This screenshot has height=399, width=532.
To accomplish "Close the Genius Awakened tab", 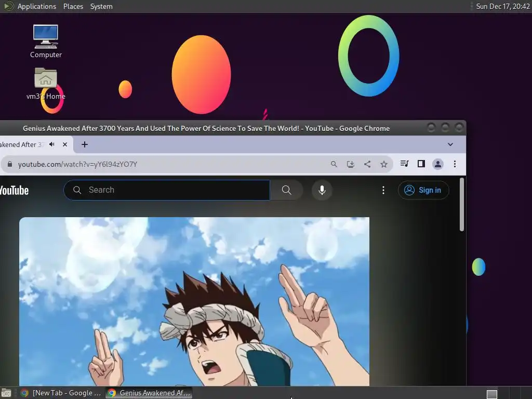I will point(65,144).
